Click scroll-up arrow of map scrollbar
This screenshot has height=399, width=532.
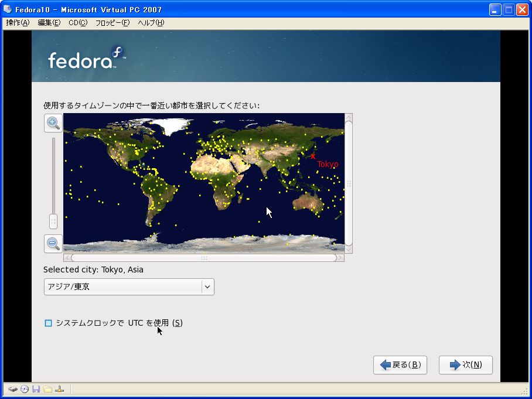click(x=349, y=117)
